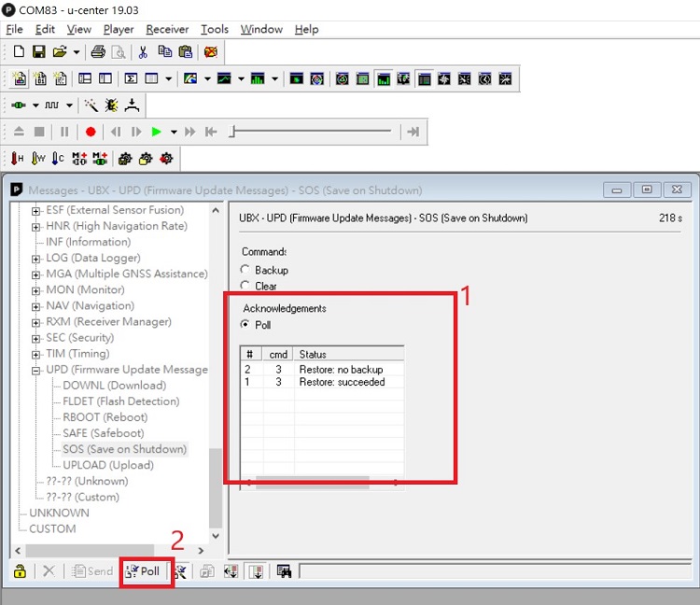
Task: Collapse the UPD (Firmware Update Message) node
Action: (35, 371)
